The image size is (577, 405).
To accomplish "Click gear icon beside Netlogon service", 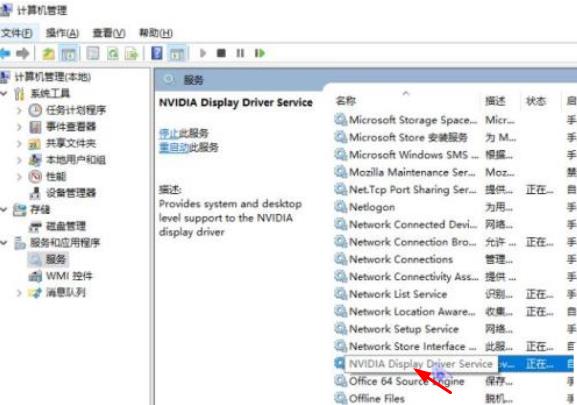I will pos(340,207).
